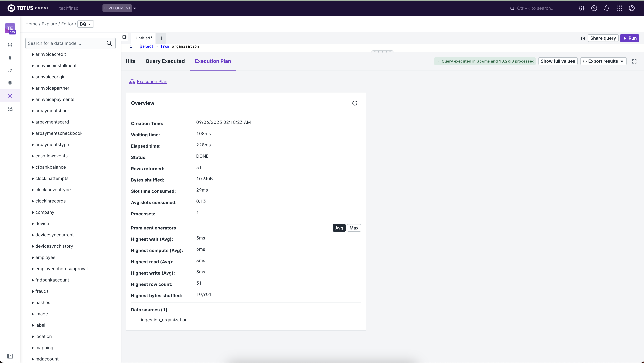The width and height of the screenshot is (644, 363).
Task: Expand the left sidebar at bottom
Action: point(10,356)
